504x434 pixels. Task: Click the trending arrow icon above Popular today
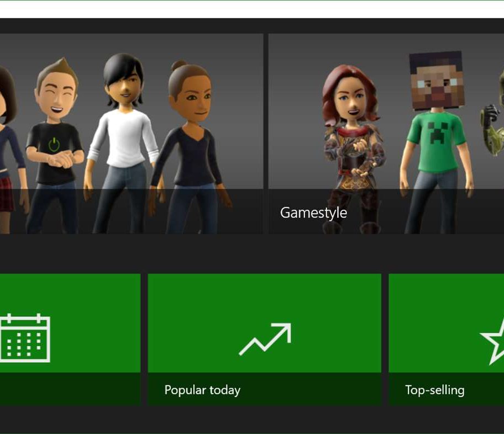tap(265, 339)
